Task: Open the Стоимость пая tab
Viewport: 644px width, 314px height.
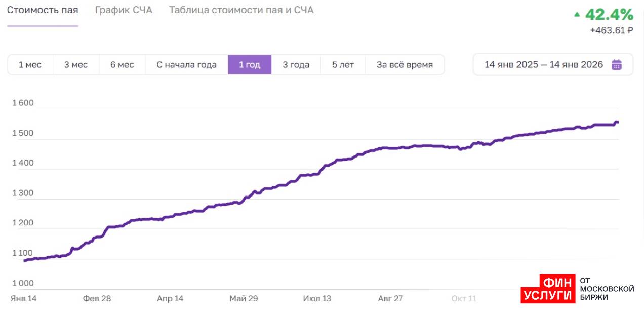Action: pos(43,10)
